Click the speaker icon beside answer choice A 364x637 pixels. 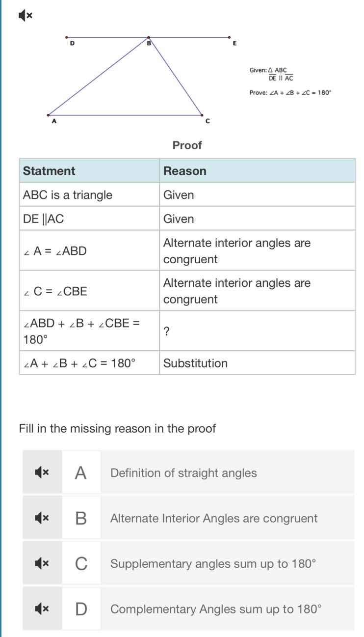click(42, 472)
